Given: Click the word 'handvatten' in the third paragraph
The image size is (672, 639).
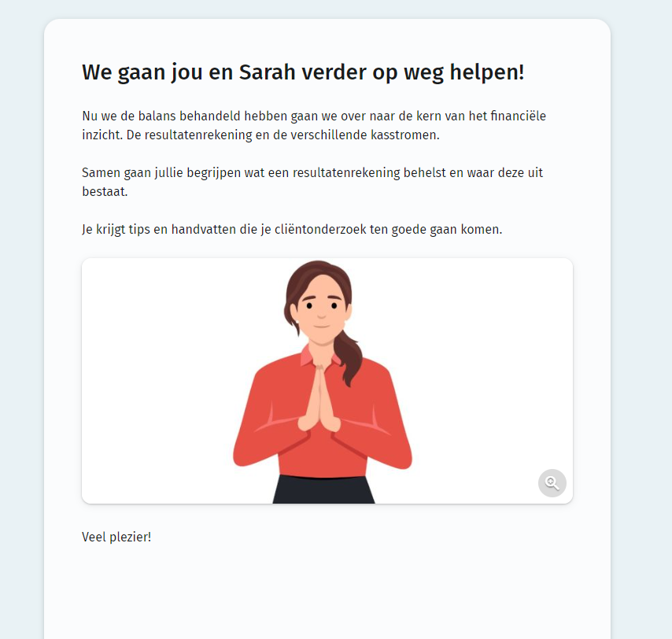Looking at the screenshot, I should tap(204, 229).
